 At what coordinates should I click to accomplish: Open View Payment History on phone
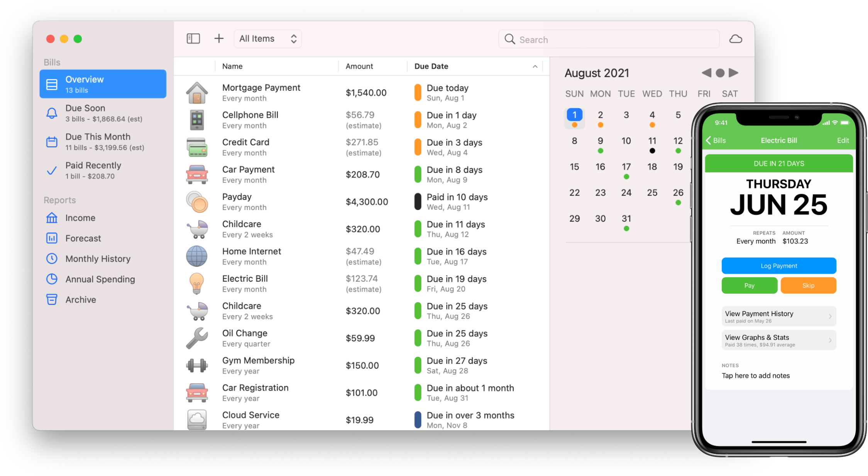tap(778, 316)
